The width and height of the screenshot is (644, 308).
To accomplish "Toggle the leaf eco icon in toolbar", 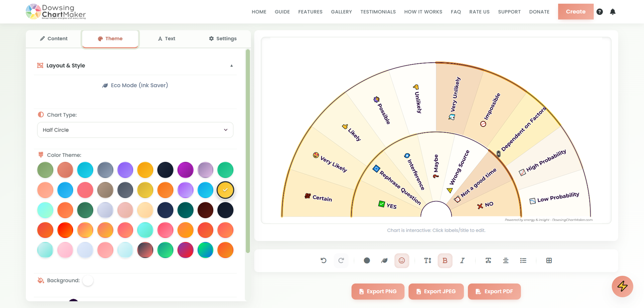I will click(384, 261).
